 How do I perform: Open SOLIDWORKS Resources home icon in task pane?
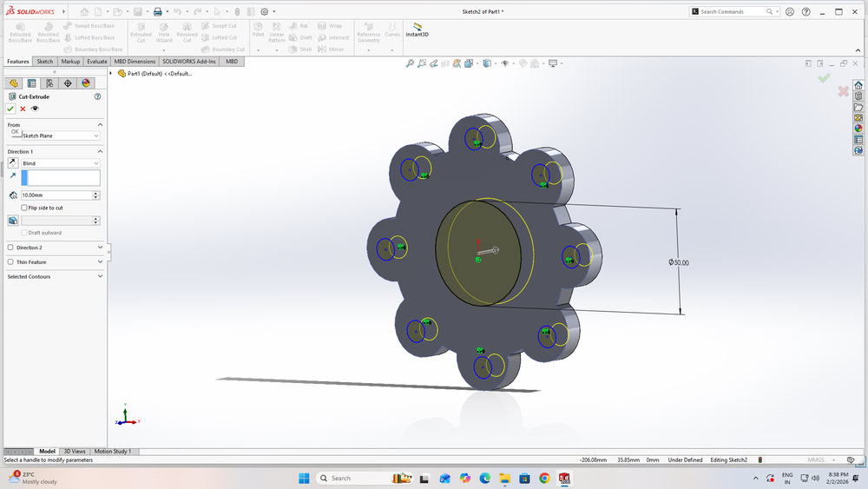pos(858,85)
